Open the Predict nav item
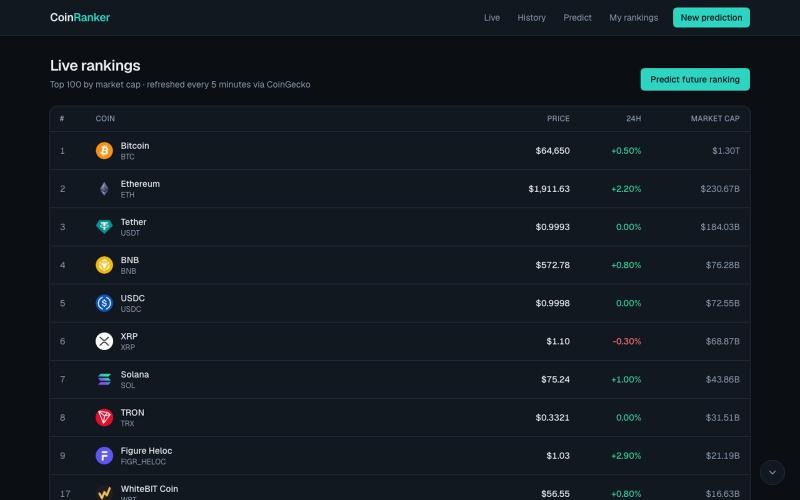 [x=578, y=17]
